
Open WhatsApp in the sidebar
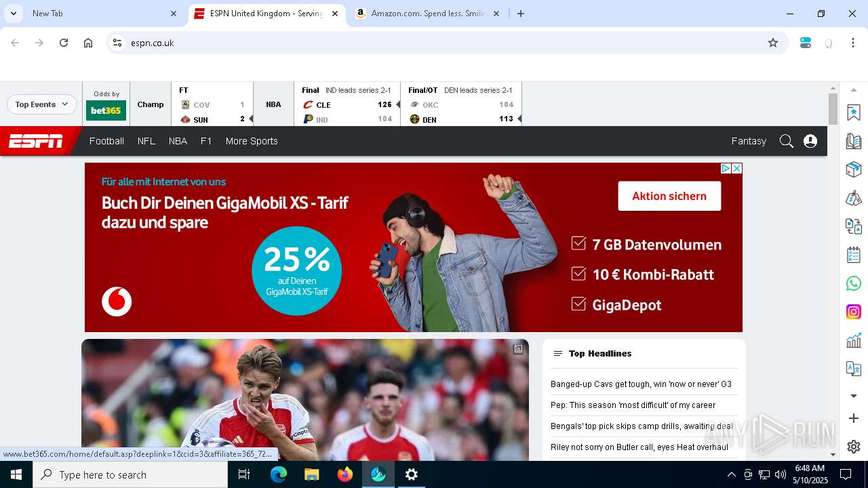854,283
